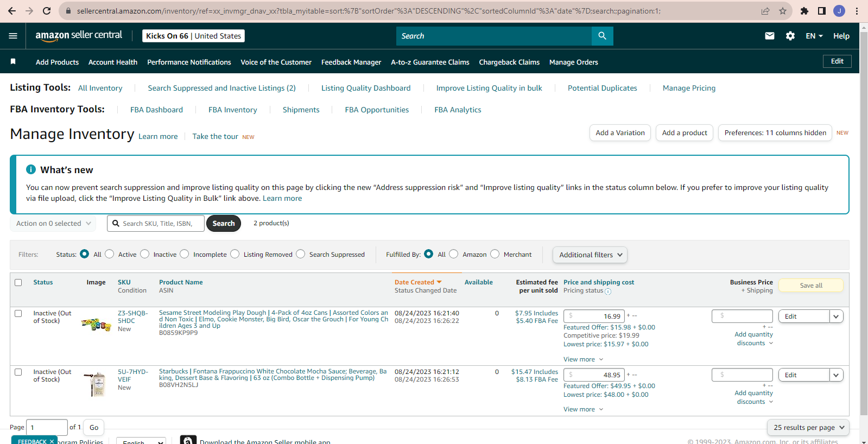Screen dimensions: 868x444
Task: Open the FBA Dashboard link
Action: [x=156, y=110]
